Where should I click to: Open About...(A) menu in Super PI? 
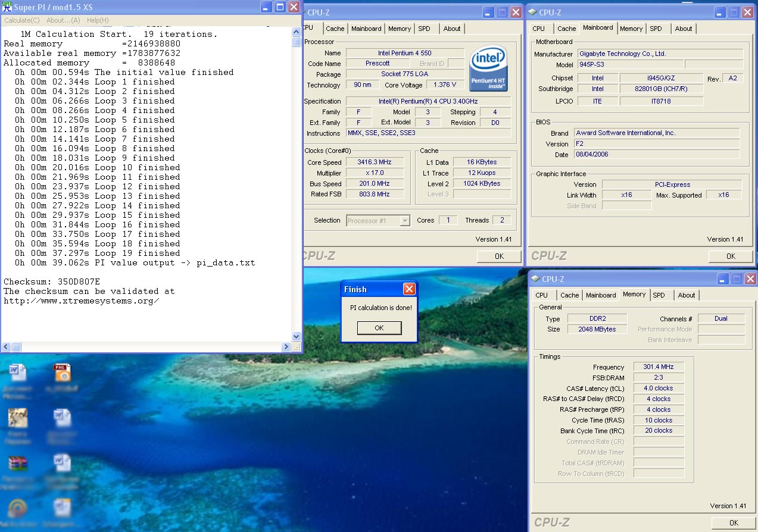(x=63, y=20)
